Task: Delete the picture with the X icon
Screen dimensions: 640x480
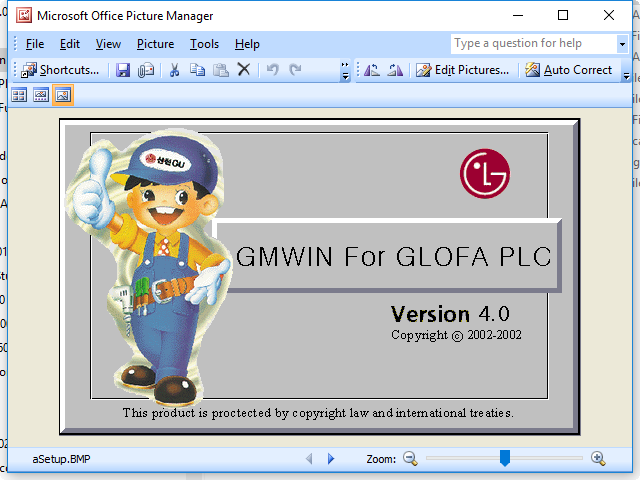Action: 244,70
